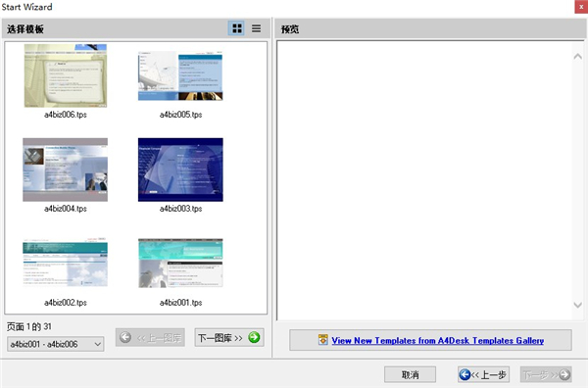Viewport: 588px width, 388px height.
Task: Choose the a4biz004.tps template thumbnail
Action: click(66, 170)
